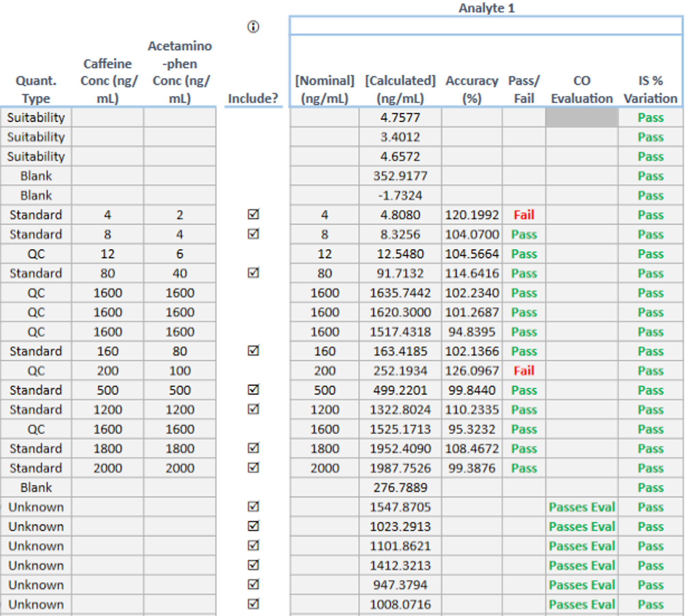Select the CO Evaluation column header
686x616 pixels.
(x=581, y=90)
